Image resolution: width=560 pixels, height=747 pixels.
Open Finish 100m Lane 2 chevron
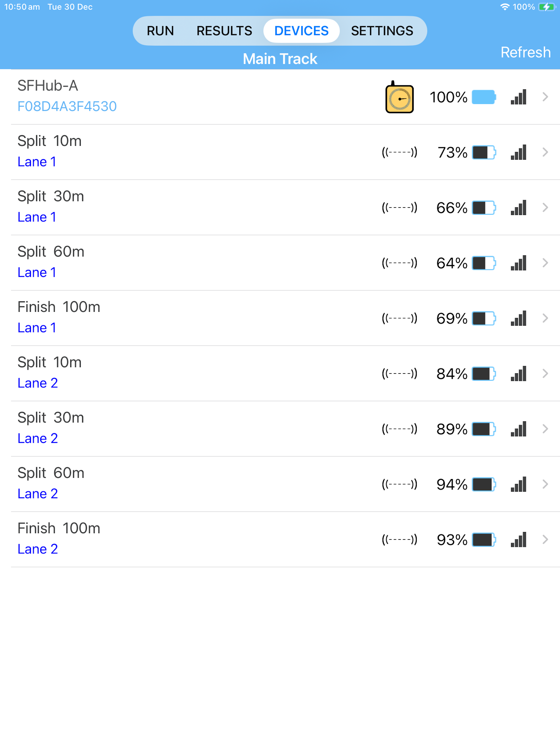coord(545,540)
